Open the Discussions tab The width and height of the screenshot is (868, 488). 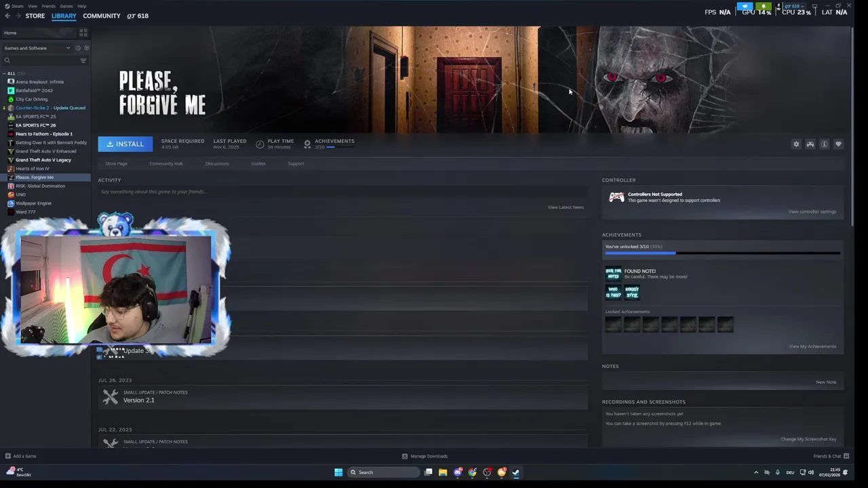pyautogui.click(x=217, y=163)
